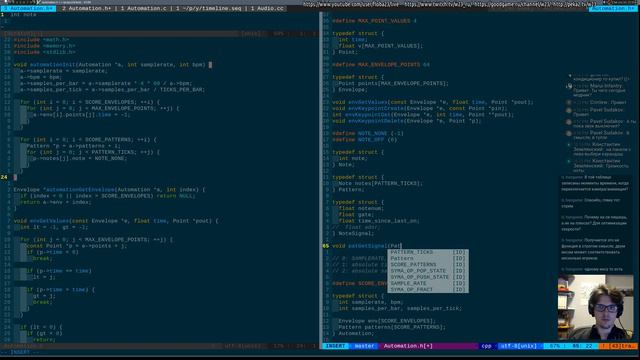This screenshot has width=640, height=360.
Task: Choose 'SYMA_OP_POP_STATE' completion entry
Action: click(x=428, y=271)
